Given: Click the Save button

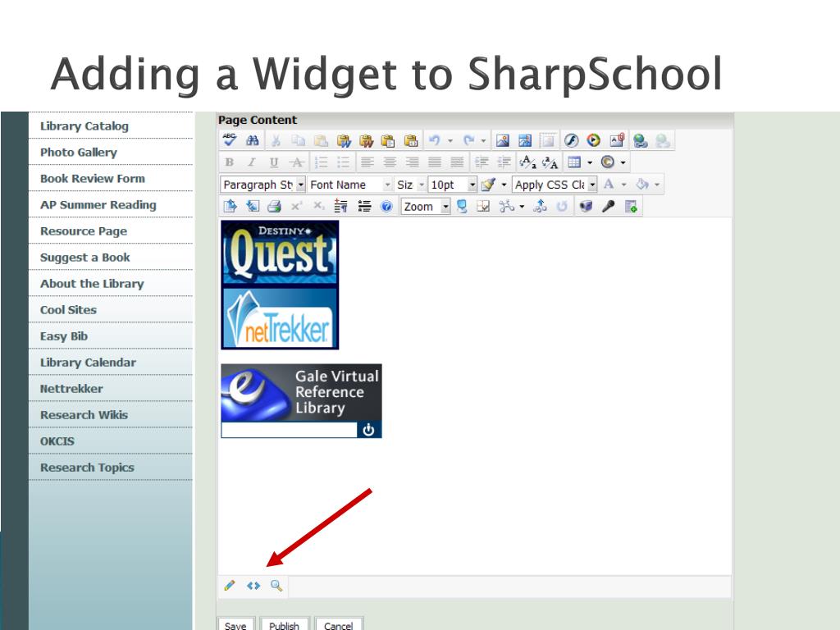Looking at the screenshot, I should point(235,624).
